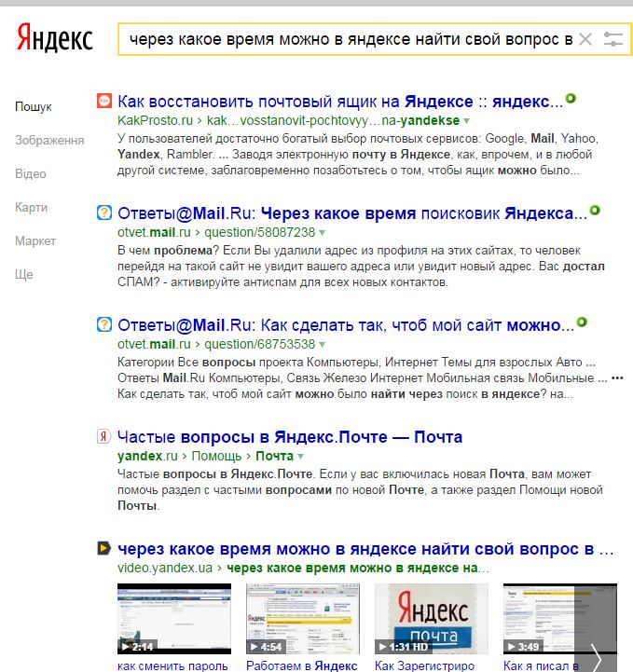
Task: Open 'как сменить пароль' video caption
Action: (x=172, y=665)
